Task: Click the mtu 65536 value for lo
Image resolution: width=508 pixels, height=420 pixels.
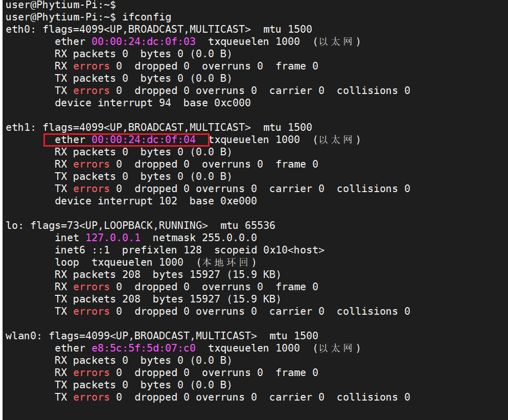Action: tap(248, 225)
